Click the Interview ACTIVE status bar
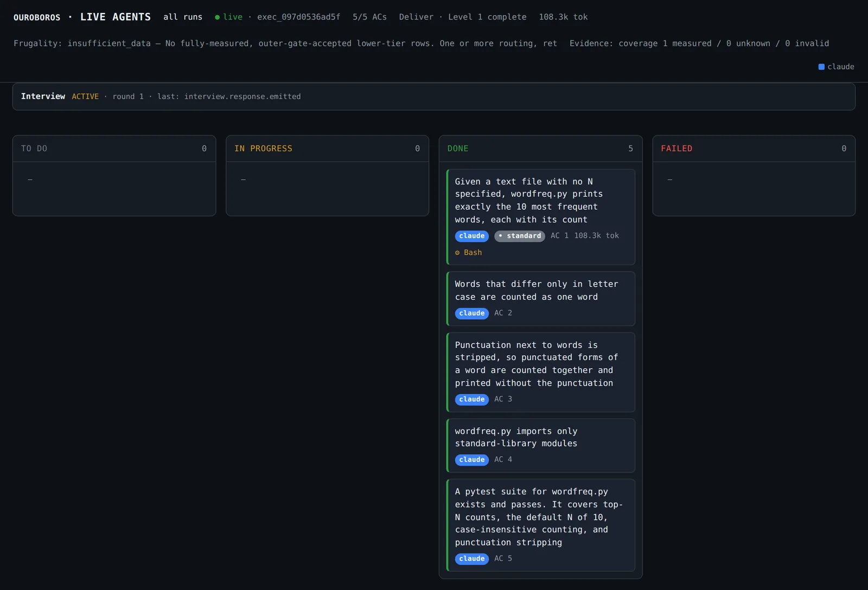 click(x=434, y=97)
